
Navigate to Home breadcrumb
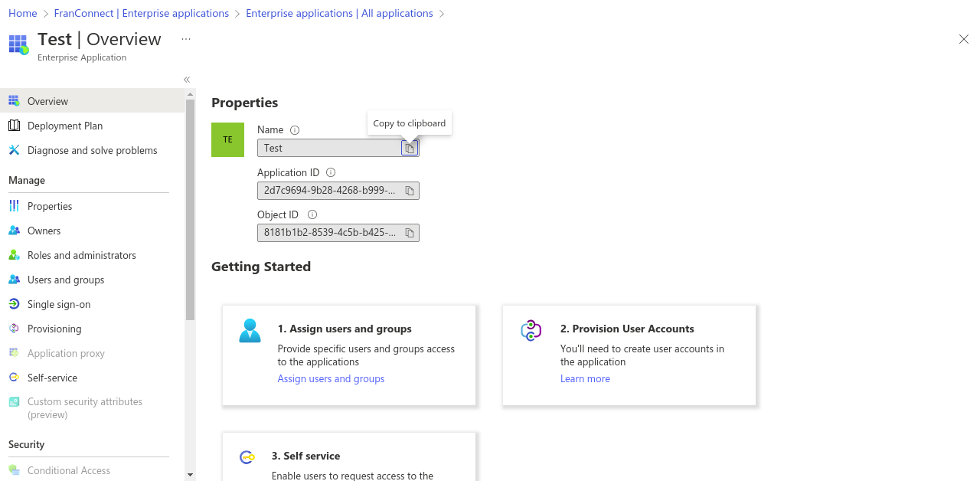click(x=22, y=13)
